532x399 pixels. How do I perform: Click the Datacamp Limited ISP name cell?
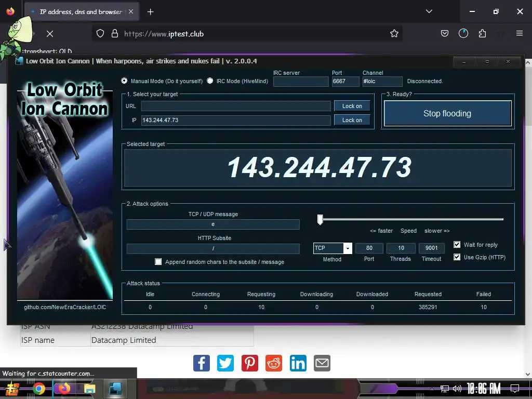172,340
